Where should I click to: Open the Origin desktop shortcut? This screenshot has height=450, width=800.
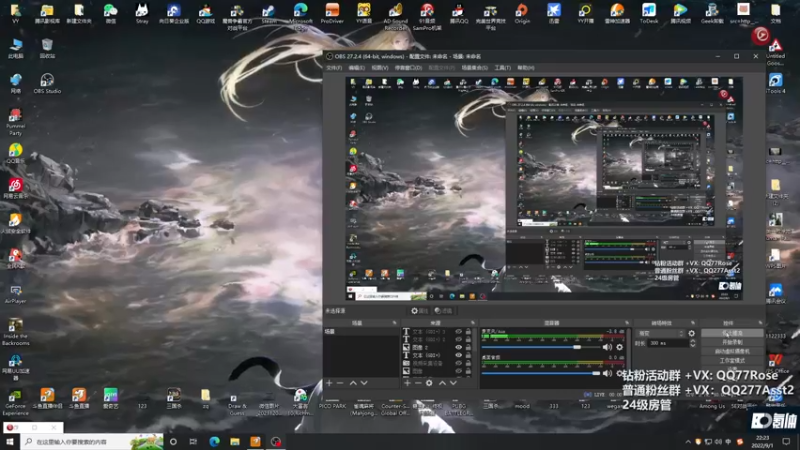522,13
